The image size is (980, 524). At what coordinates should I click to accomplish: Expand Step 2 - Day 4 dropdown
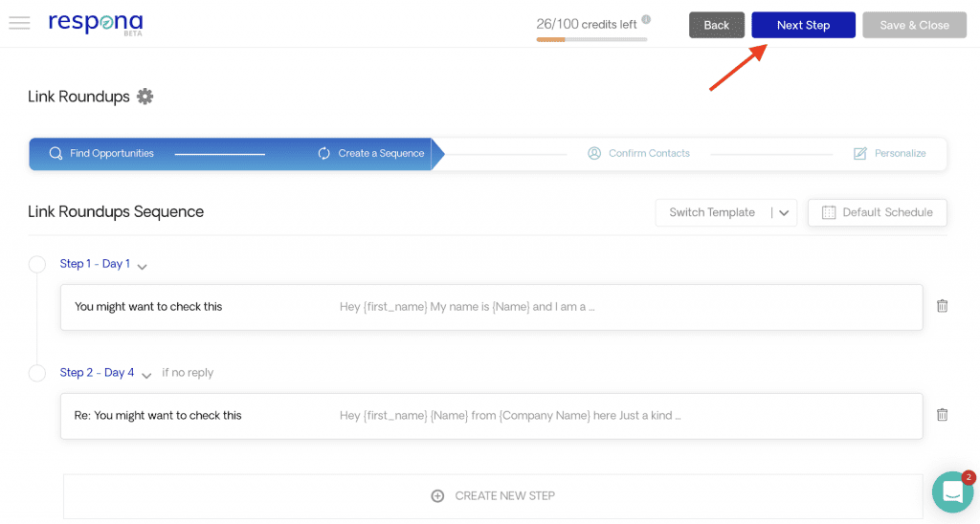pyautogui.click(x=146, y=375)
